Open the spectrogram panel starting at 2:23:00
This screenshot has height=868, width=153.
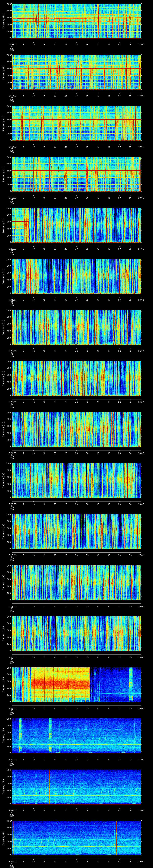pos(77,378)
